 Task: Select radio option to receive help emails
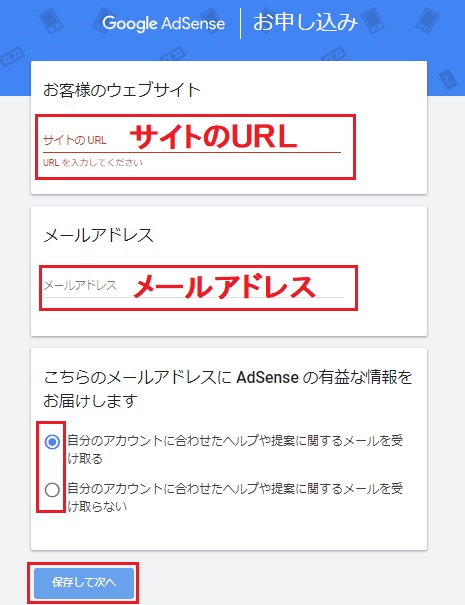click(52, 442)
